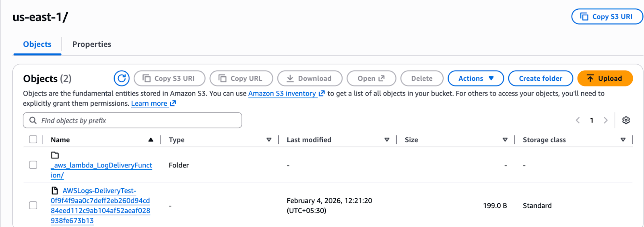This screenshot has width=644, height=227.
Task: Click the February 4, 2026 date cell
Action: [329, 205]
